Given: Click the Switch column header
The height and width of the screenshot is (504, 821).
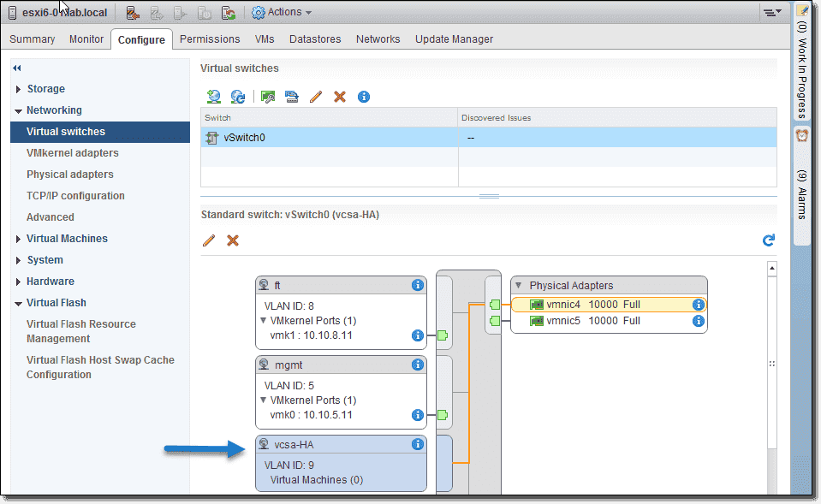Looking at the screenshot, I should pyautogui.click(x=330, y=118).
